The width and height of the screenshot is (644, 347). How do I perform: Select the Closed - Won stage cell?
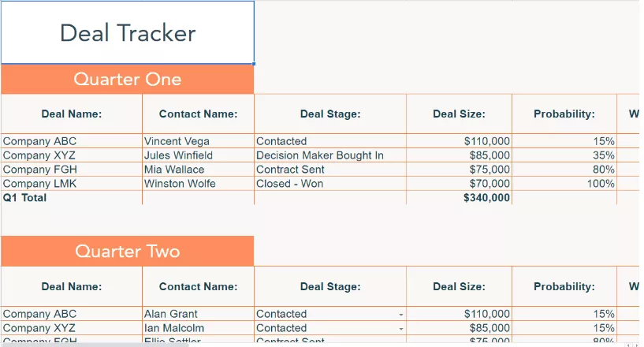pos(330,184)
